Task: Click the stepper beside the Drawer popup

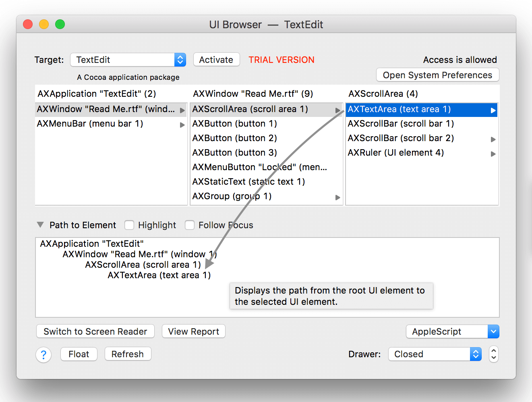Action: tap(494, 354)
